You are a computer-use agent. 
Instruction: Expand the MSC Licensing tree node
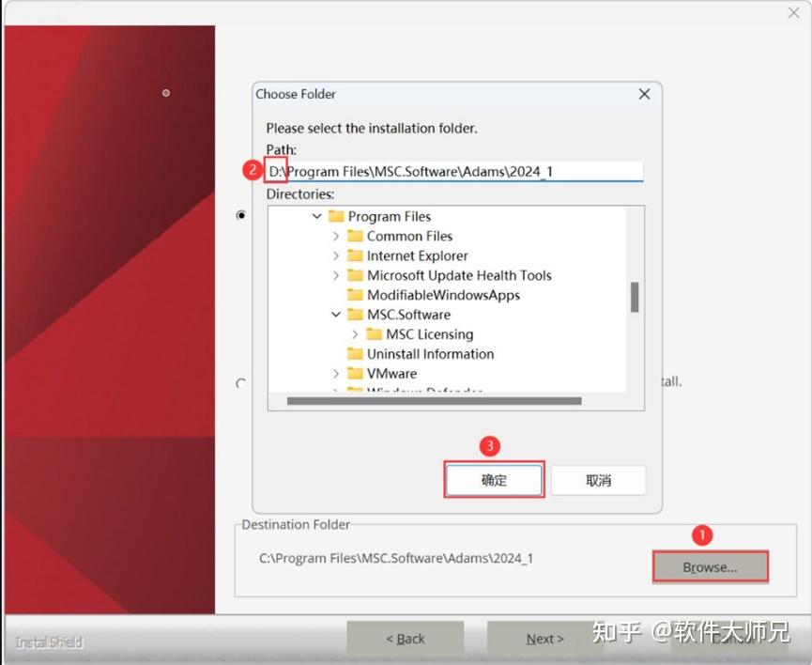pos(355,334)
